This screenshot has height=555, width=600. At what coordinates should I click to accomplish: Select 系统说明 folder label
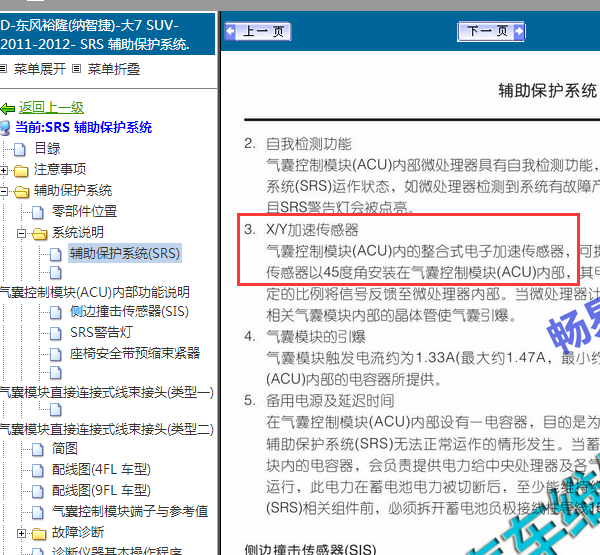click(x=78, y=232)
